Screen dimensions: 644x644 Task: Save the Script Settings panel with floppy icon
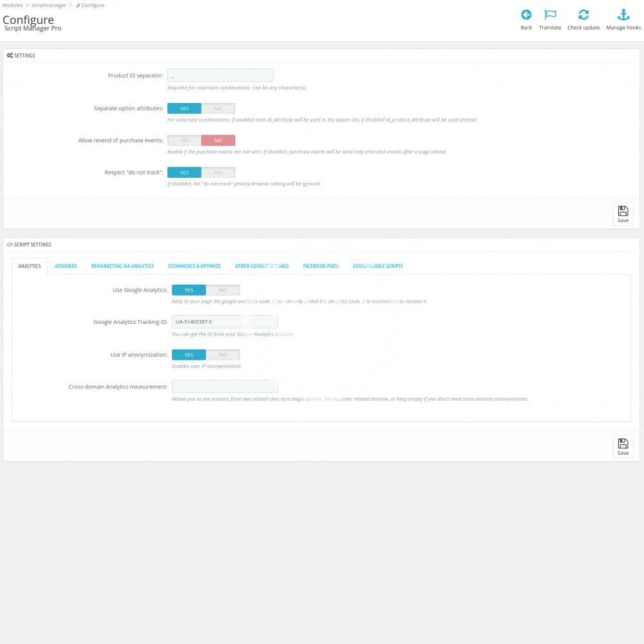pyautogui.click(x=623, y=446)
